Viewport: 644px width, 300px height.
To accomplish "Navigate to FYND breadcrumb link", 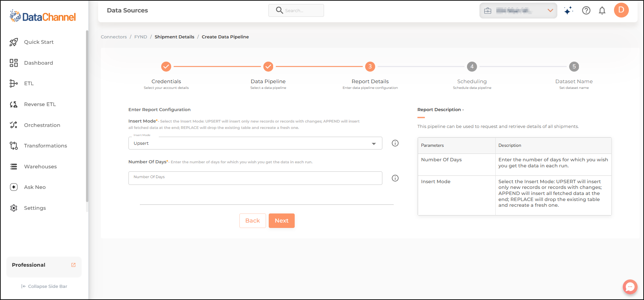I will pyautogui.click(x=141, y=37).
